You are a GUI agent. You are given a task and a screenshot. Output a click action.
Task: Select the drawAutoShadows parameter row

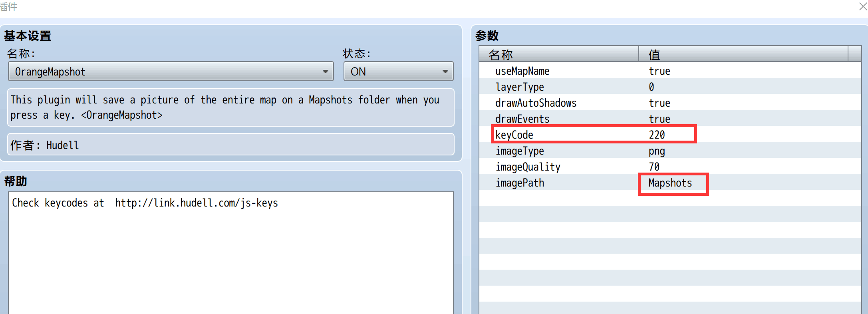tap(670, 103)
